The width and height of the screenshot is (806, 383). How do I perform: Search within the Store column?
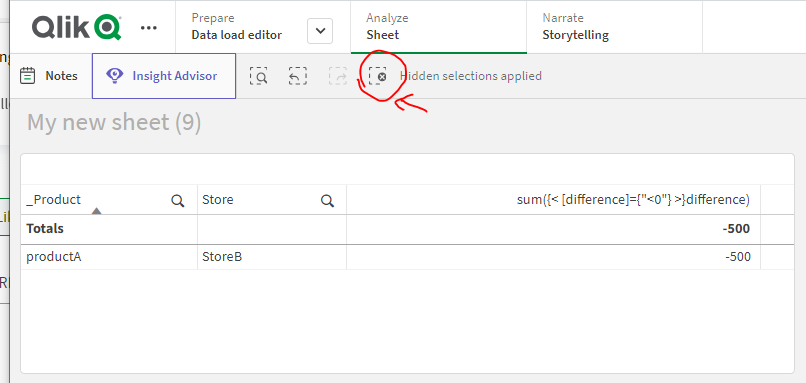[327, 200]
